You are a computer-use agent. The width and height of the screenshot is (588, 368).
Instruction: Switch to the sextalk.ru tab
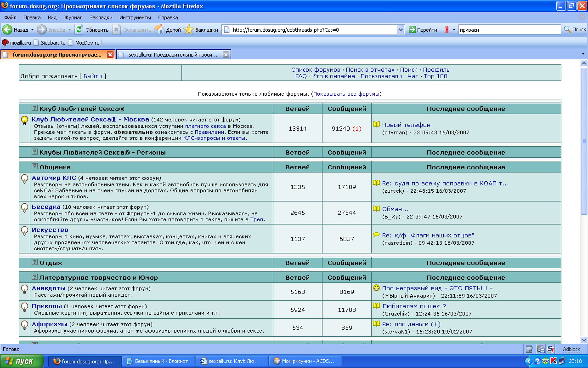click(172, 55)
